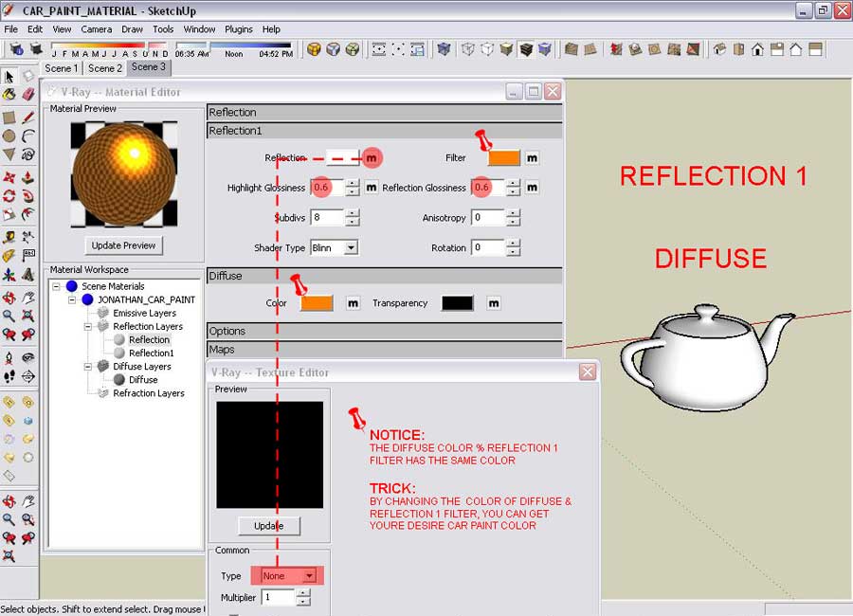Expand the Maps rollout header
The image size is (853, 616).
pos(384,350)
